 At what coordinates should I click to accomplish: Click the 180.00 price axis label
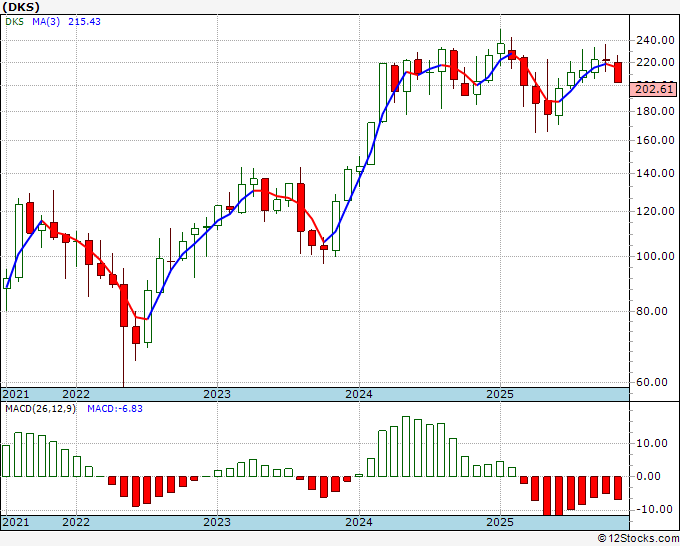[655, 111]
